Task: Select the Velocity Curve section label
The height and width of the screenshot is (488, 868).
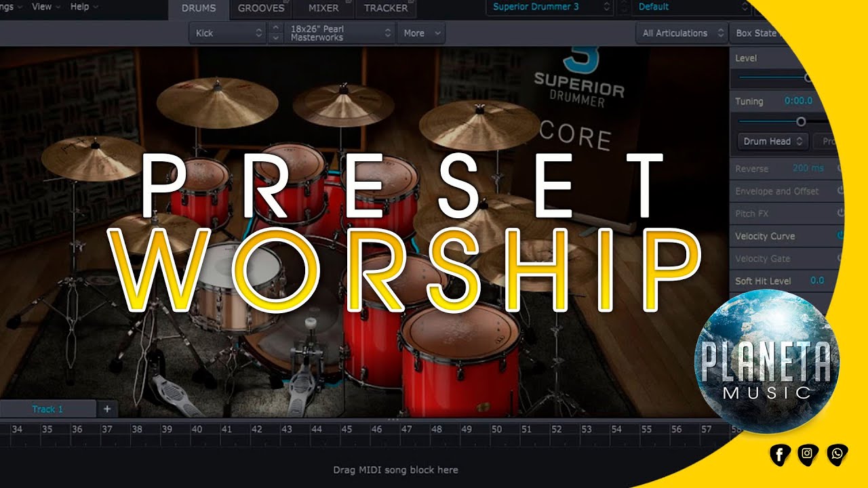Action: point(765,236)
